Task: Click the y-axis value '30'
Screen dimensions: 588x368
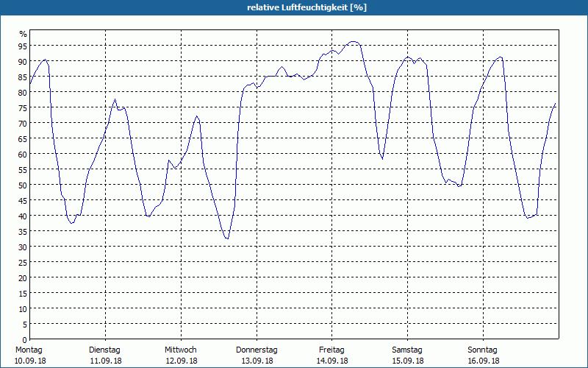Action: (23, 247)
